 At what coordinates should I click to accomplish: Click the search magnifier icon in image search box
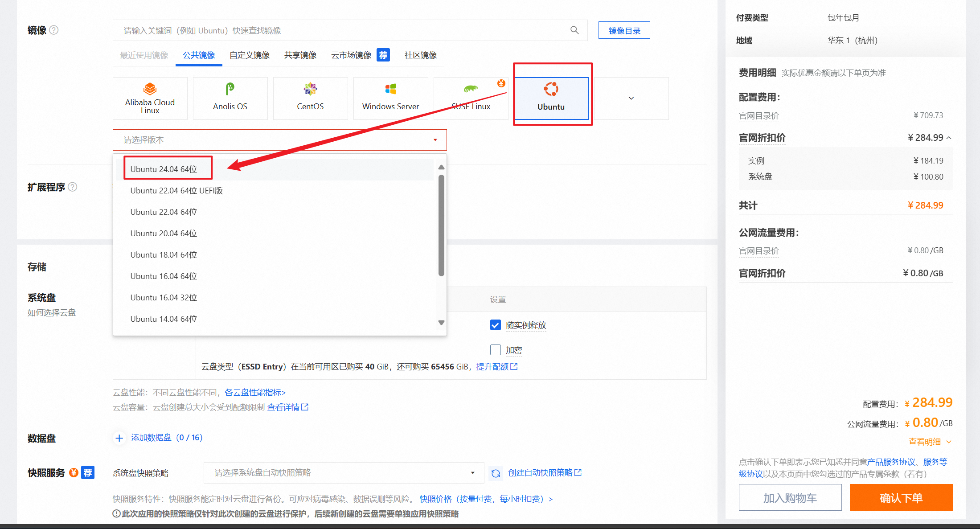tap(574, 30)
